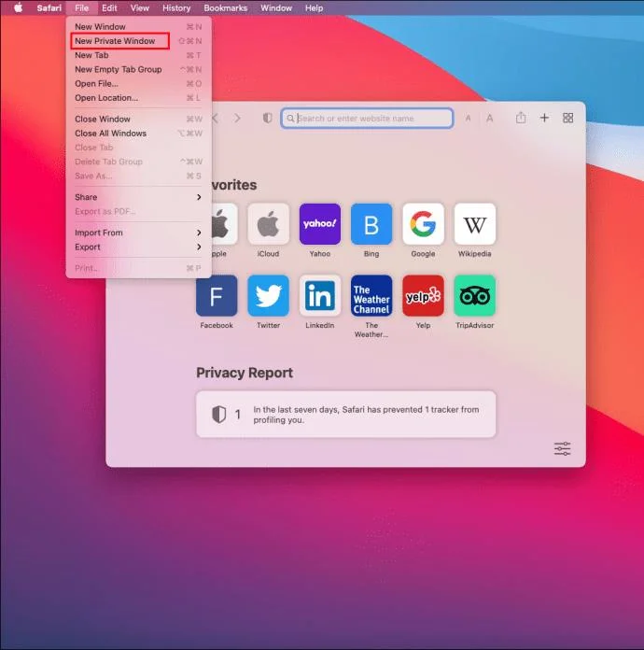Click the privacy shield icon in Safari toolbar
Screen dimensions: 644x650
tap(268, 119)
